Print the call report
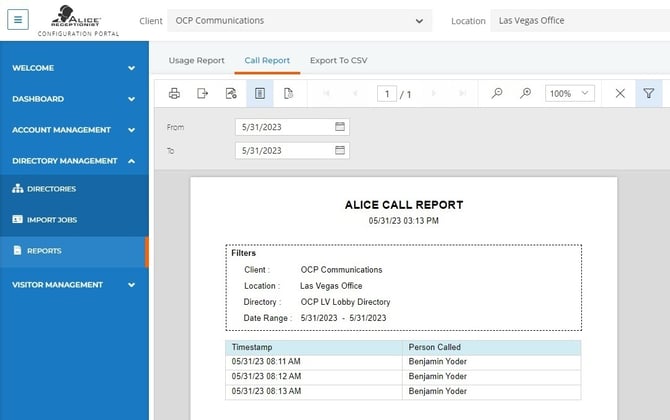 pyautogui.click(x=174, y=93)
